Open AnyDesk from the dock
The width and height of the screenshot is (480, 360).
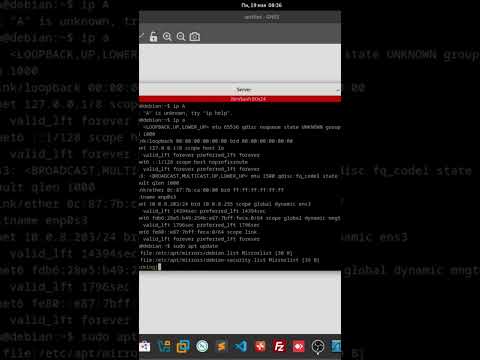[x=298, y=347]
